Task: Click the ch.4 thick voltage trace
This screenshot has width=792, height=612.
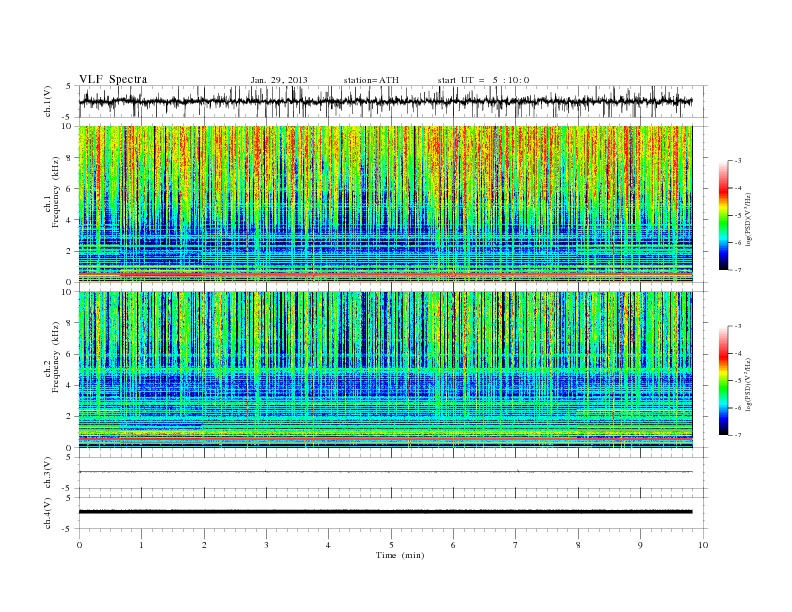Action: [x=385, y=512]
